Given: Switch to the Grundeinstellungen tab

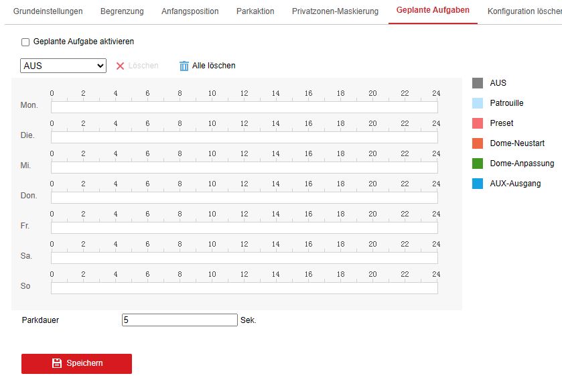Looking at the screenshot, I should [48, 11].
